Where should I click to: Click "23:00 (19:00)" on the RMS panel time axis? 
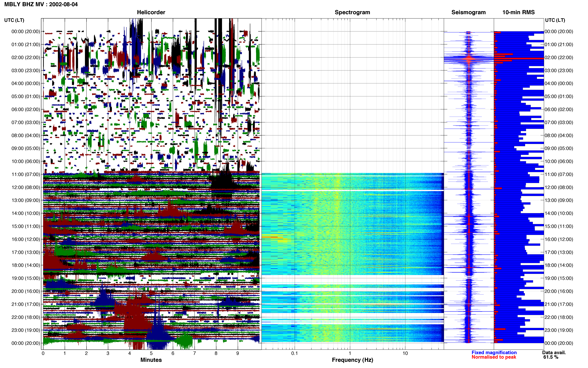point(559,330)
